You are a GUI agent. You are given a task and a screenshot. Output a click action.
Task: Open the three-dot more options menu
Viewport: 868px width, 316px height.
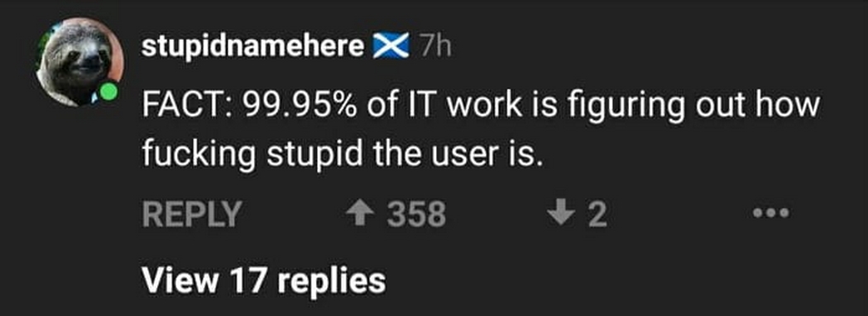[x=771, y=213]
